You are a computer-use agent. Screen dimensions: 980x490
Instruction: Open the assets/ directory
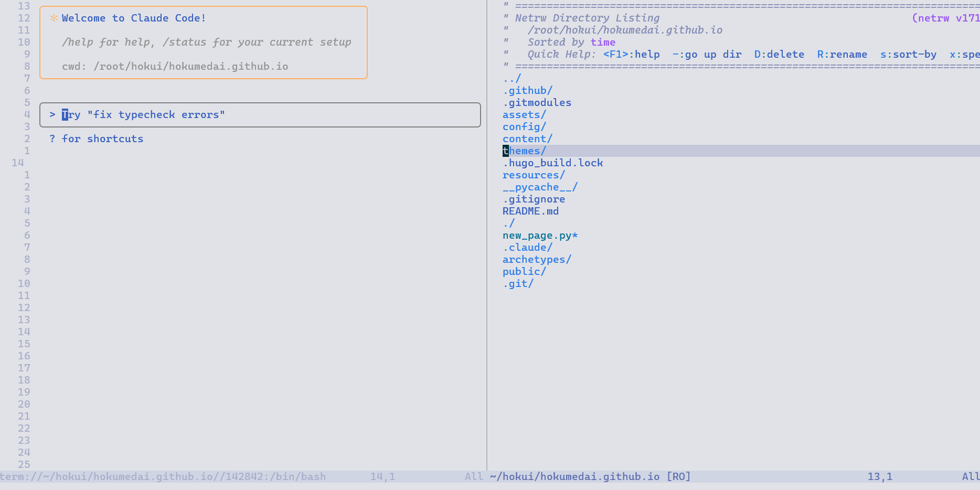[x=524, y=115]
